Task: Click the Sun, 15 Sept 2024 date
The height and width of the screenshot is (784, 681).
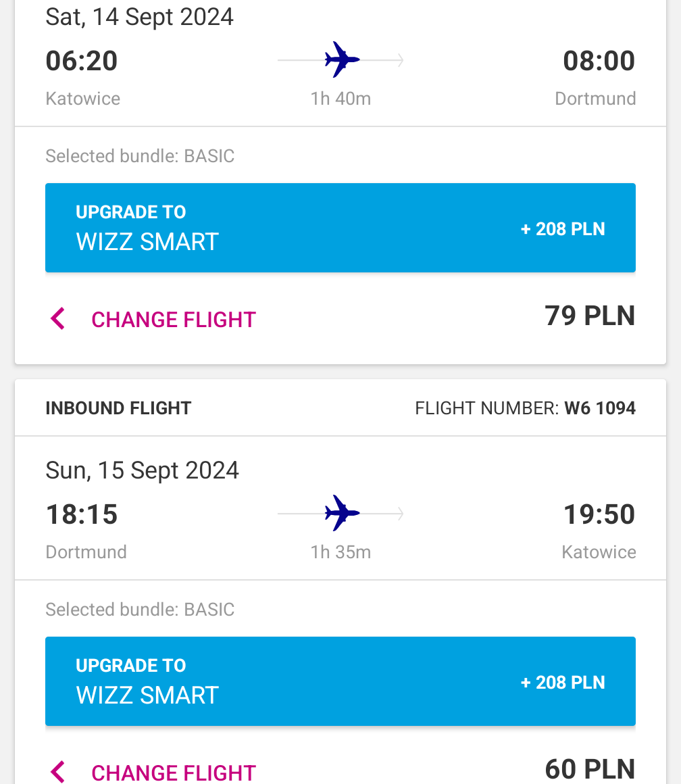Action: point(143,470)
